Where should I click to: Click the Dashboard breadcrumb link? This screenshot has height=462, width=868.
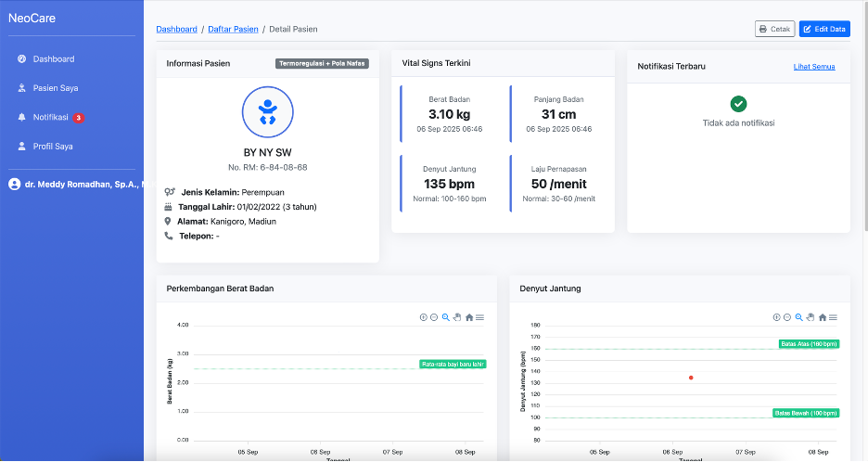[176, 30]
